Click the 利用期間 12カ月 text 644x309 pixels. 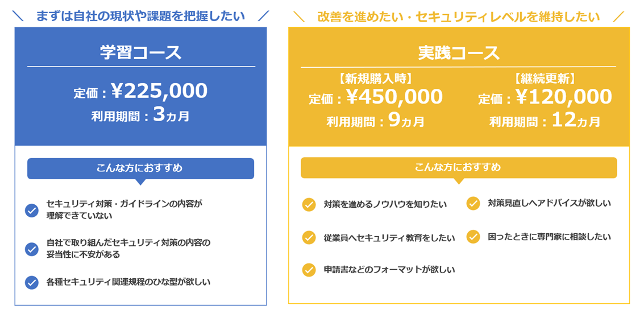545,121
